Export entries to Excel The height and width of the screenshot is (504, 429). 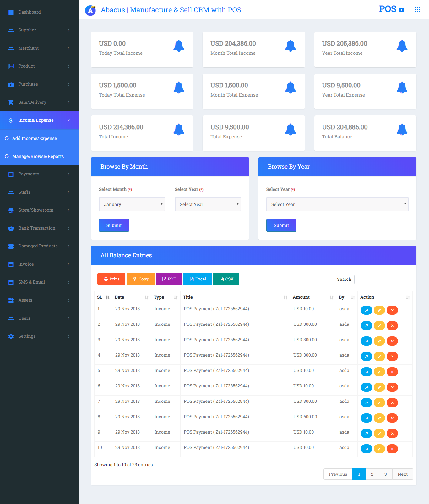click(198, 279)
